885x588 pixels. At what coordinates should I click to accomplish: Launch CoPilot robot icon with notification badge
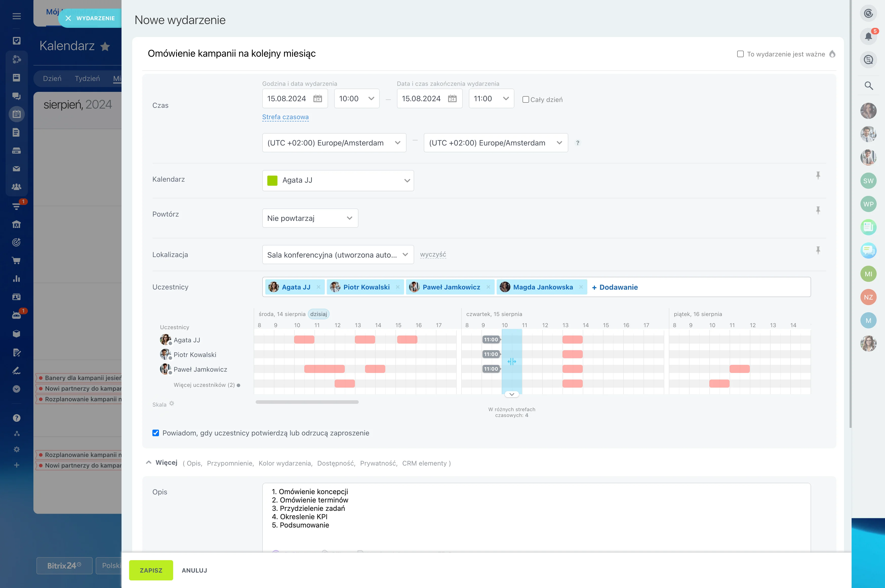[x=16, y=315]
